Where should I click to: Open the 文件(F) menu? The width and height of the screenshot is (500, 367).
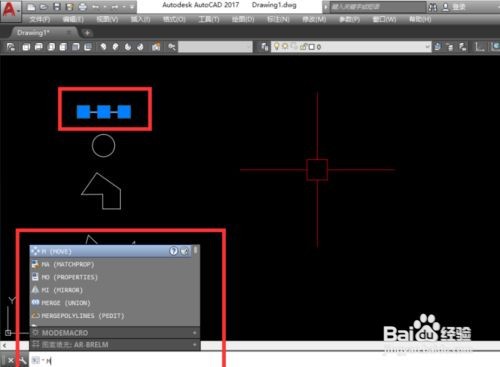(40, 19)
